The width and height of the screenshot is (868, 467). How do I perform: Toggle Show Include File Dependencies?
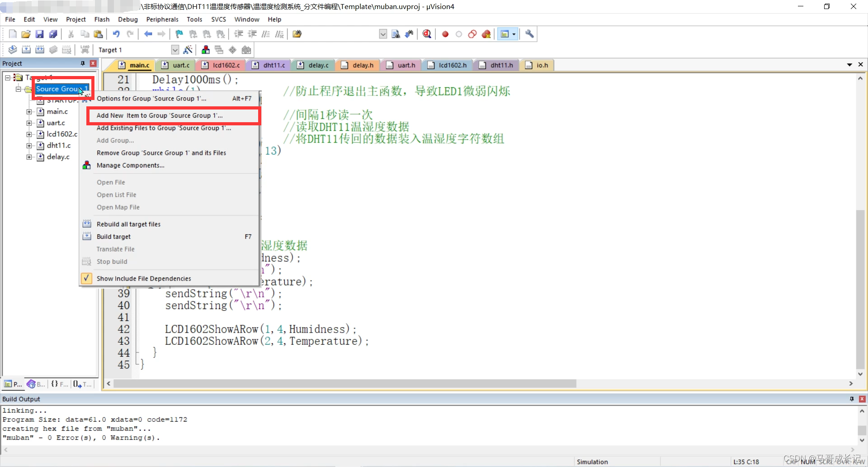144,279
